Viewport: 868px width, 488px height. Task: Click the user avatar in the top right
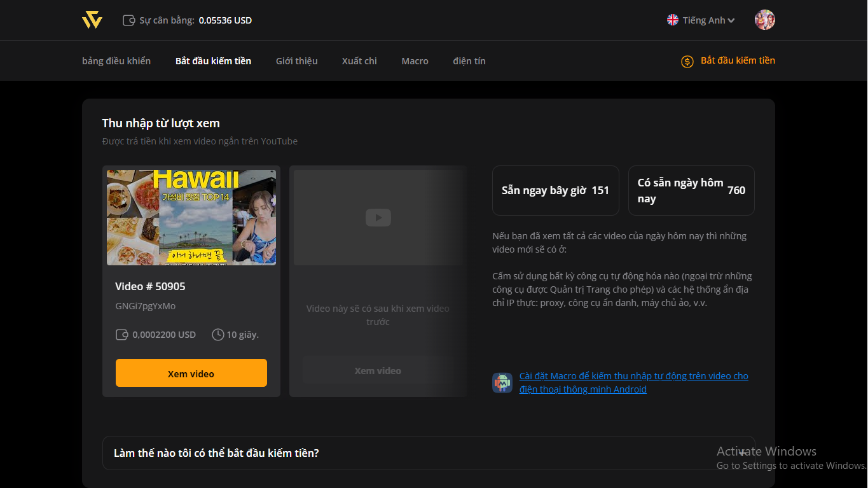(764, 20)
